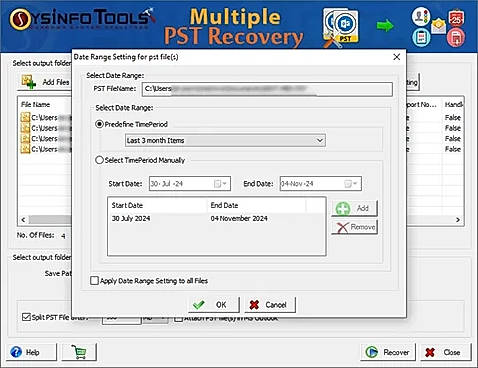Click the mail envelope icon in banner
This screenshot has width=478, height=368.
(x=438, y=26)
